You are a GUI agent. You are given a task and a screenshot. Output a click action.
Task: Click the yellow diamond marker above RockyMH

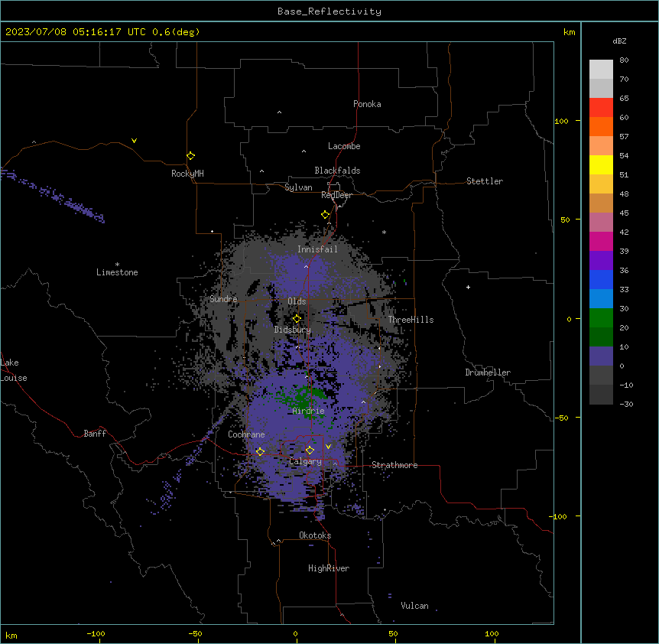pos(191,156)
